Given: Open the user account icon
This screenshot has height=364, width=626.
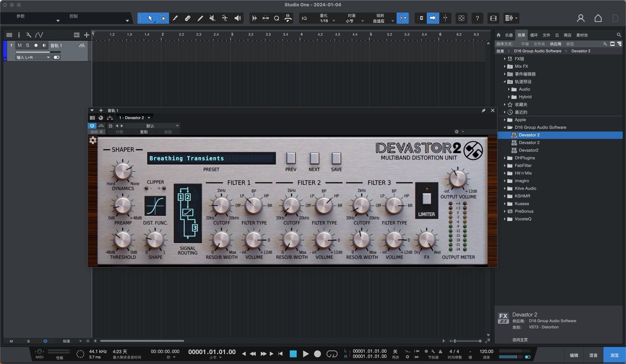Looking at the screenshot, I should tap(581, 18).
